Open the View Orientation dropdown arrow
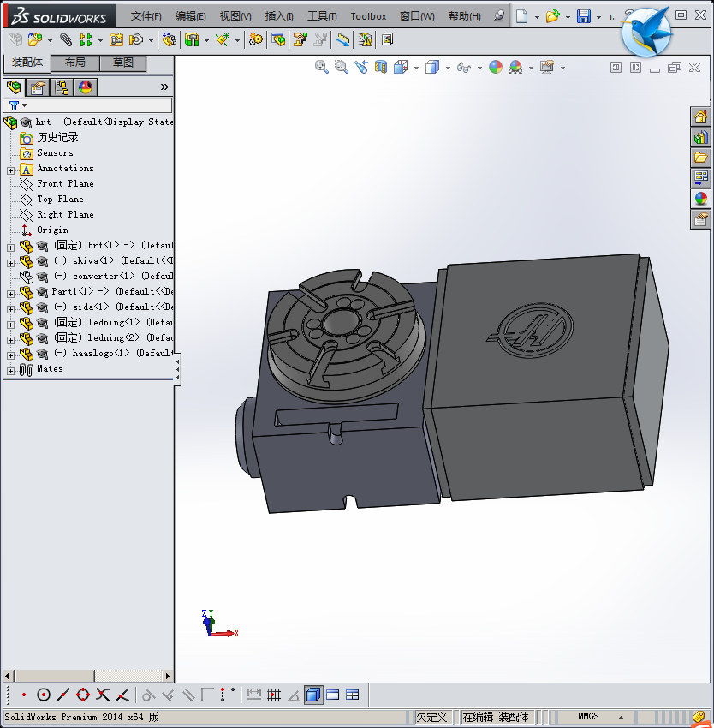 tap(416, 68)
